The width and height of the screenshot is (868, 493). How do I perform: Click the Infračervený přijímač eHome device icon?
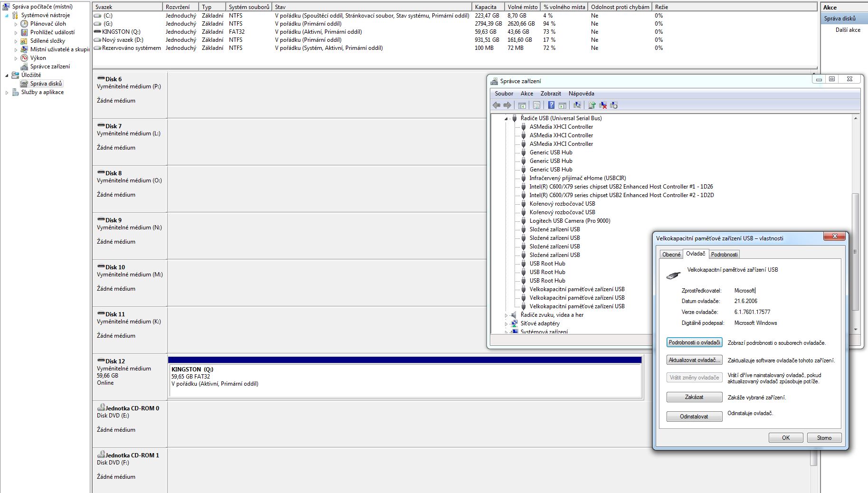[x=524, y=178]
